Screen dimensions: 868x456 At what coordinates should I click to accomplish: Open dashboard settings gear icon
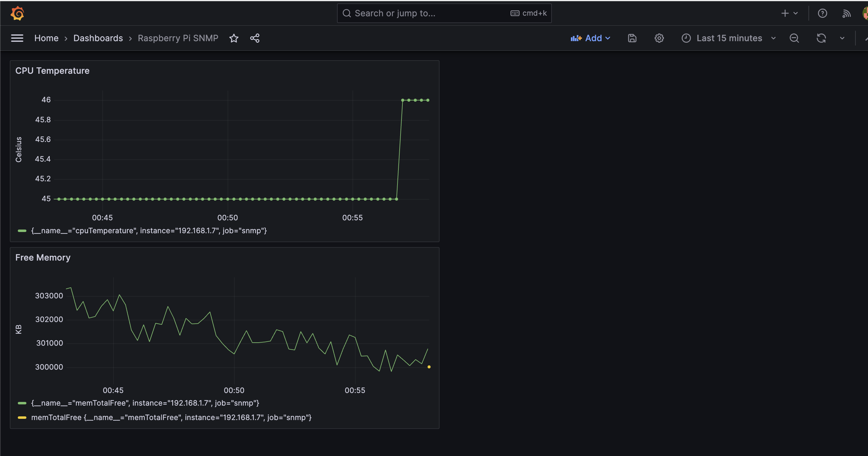tap(659, 38)
